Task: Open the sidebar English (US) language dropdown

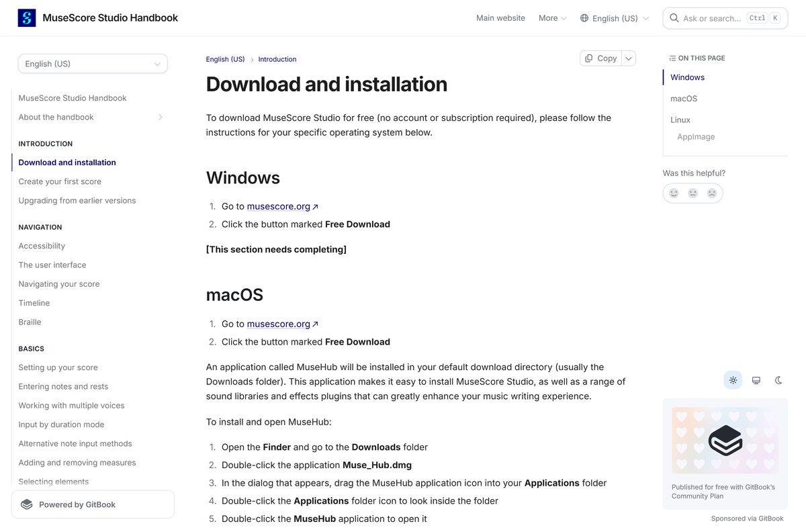Action: coord(93,64)
